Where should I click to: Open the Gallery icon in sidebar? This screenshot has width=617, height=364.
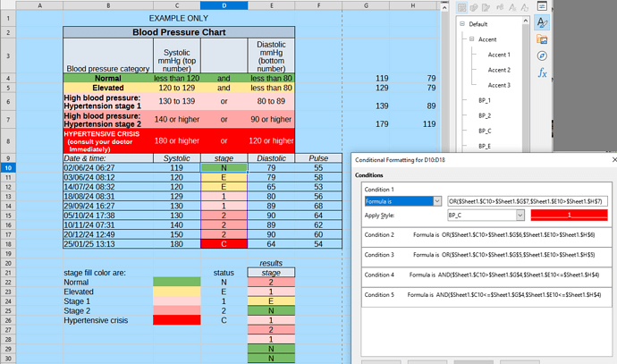pyautogui.click(x=543, y=40)
